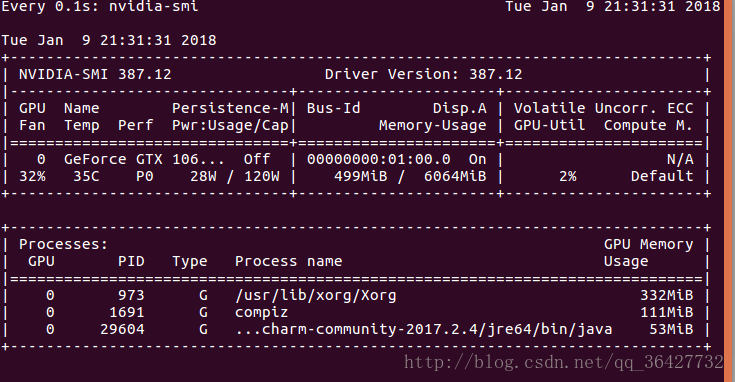Click the performance state 'P0'
This screenshot has height=382, width=735.
[144, 176]
